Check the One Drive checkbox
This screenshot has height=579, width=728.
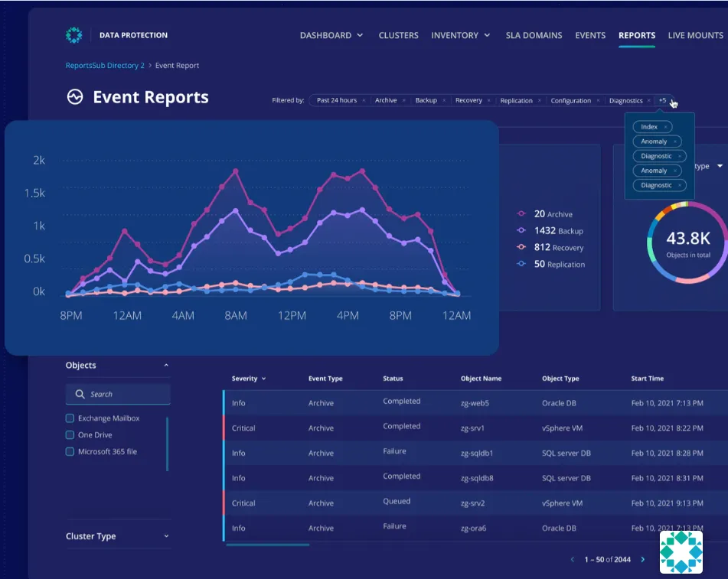pyautogui.click(x=70, y=434)
